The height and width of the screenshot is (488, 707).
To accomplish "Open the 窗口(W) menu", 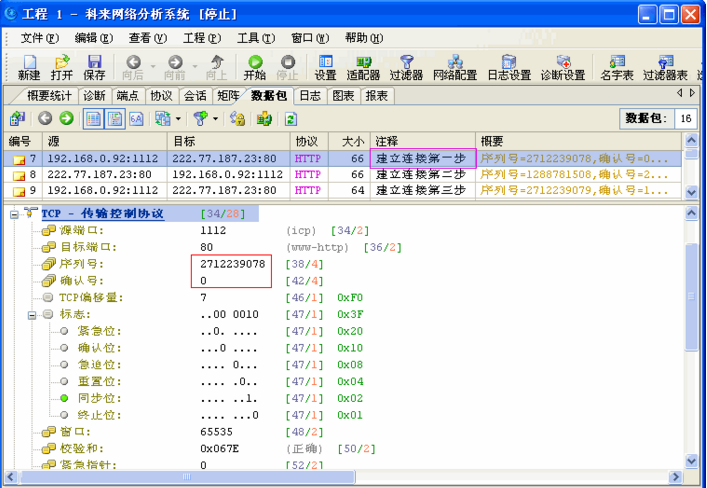I will tap(310, 38).
